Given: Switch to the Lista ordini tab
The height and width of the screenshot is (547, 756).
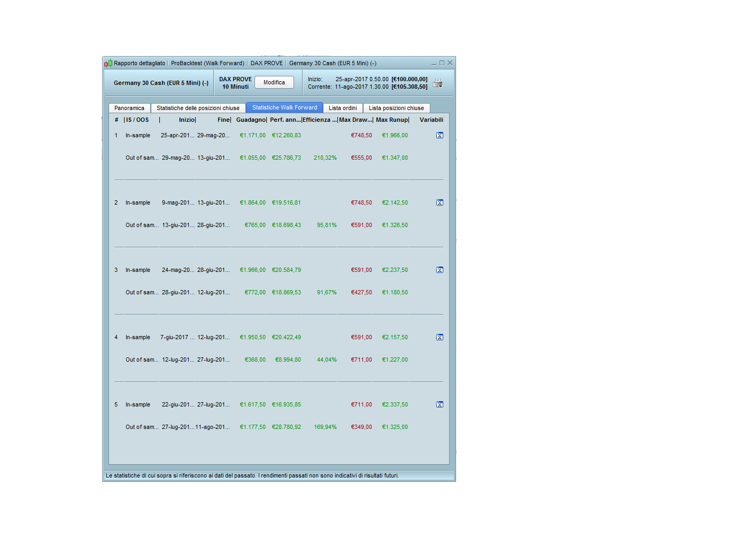Looking at the screenshot, I should (343, 108).
